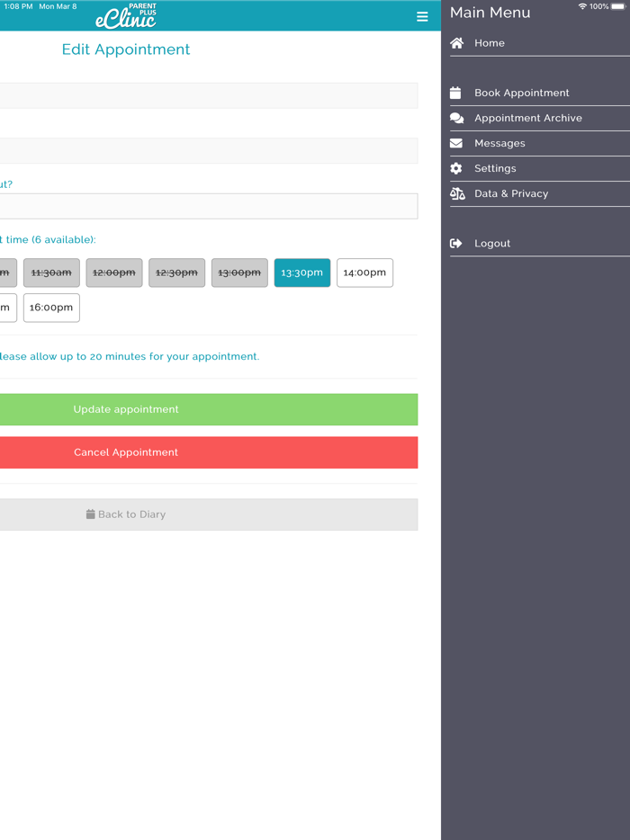Click the text field below the 'ut?' label
630x840 pixels.
click(209, 206)
